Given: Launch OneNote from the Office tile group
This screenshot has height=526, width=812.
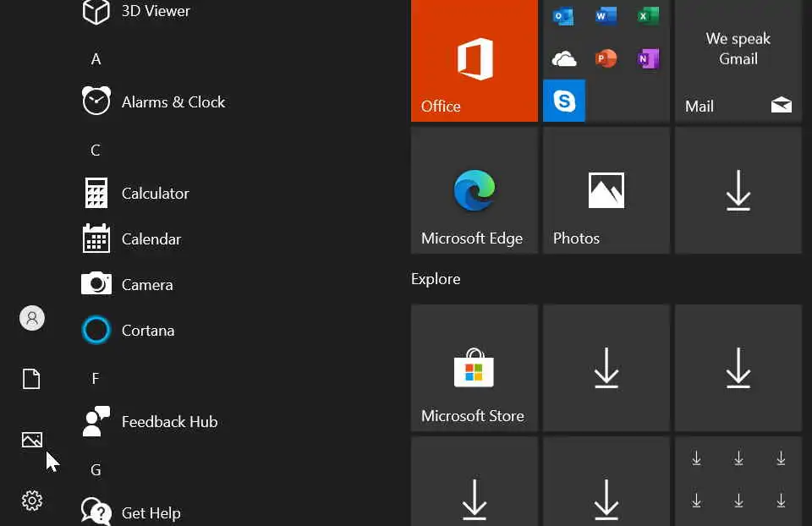Looking at the screenshot, I should point(649,59).
